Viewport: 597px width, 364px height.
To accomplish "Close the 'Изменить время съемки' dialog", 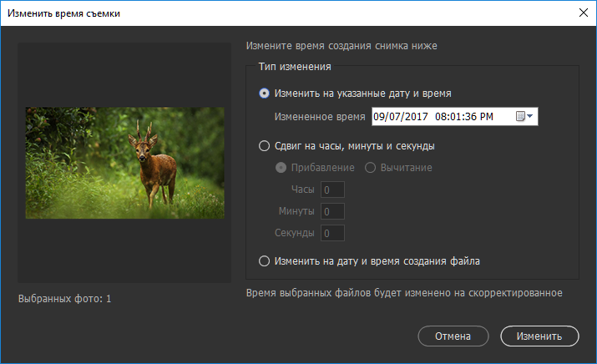I will [x=584, y=13].
